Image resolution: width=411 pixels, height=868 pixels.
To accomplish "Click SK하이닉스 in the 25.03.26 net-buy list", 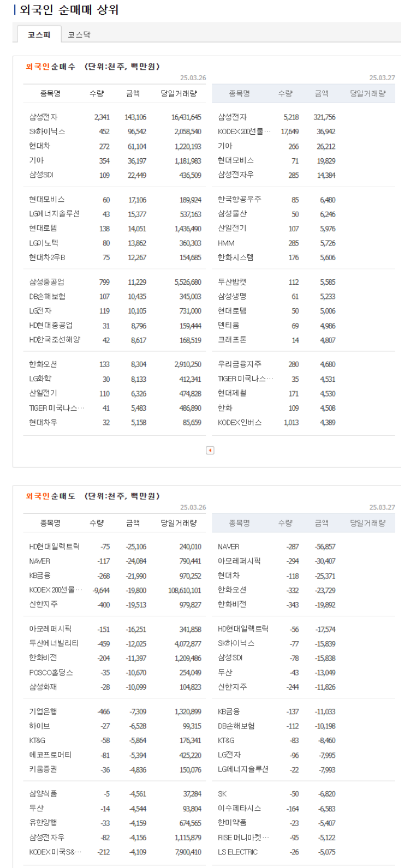I will 47,131.
